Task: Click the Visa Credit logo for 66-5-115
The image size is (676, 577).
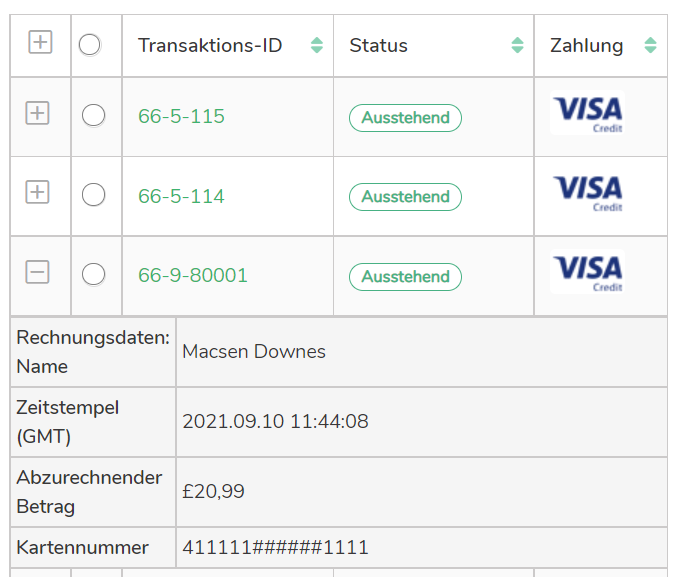Action: (587, 113)
